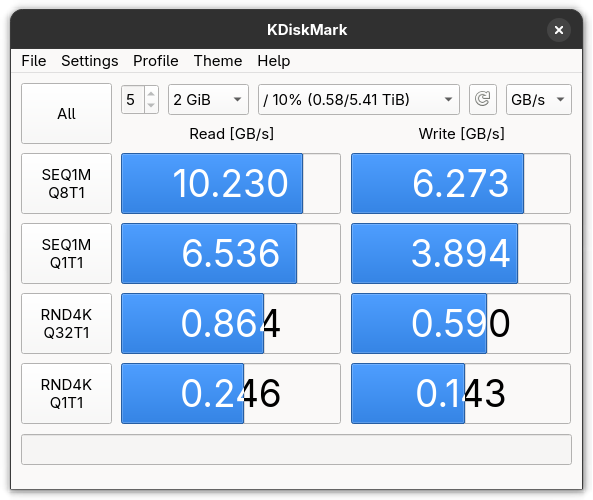Run all benchmarks with All button
The image size is (593, 500).
[67, 113]
